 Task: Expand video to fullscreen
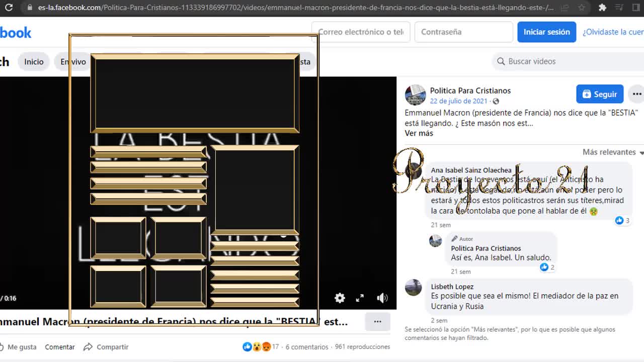click(360, 298)
